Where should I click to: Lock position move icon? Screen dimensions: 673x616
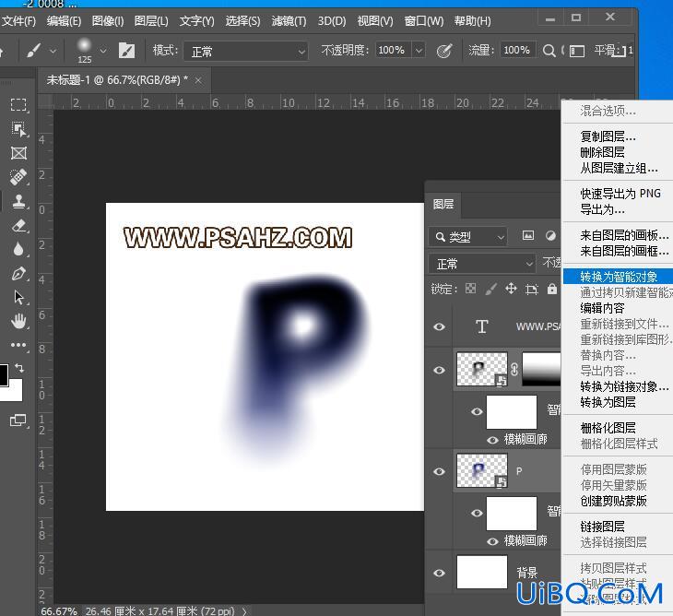coord(511,289)
